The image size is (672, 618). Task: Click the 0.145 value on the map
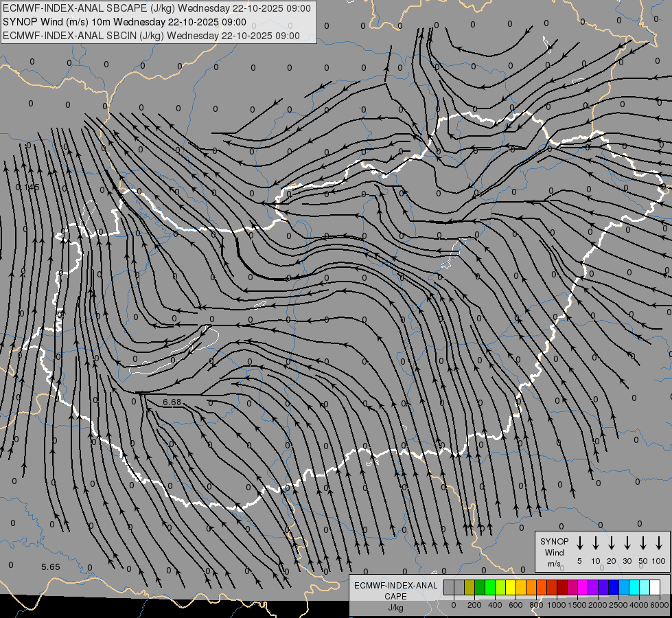pos(27,187)
